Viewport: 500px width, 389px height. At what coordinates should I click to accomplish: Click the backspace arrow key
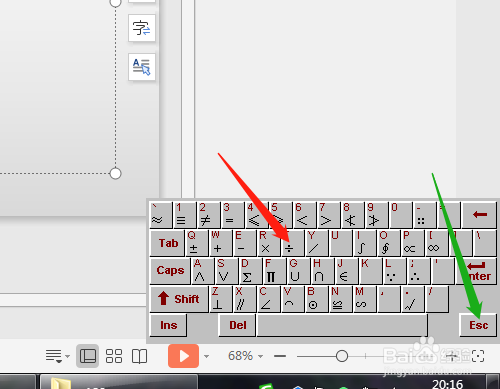pos(480,215)
